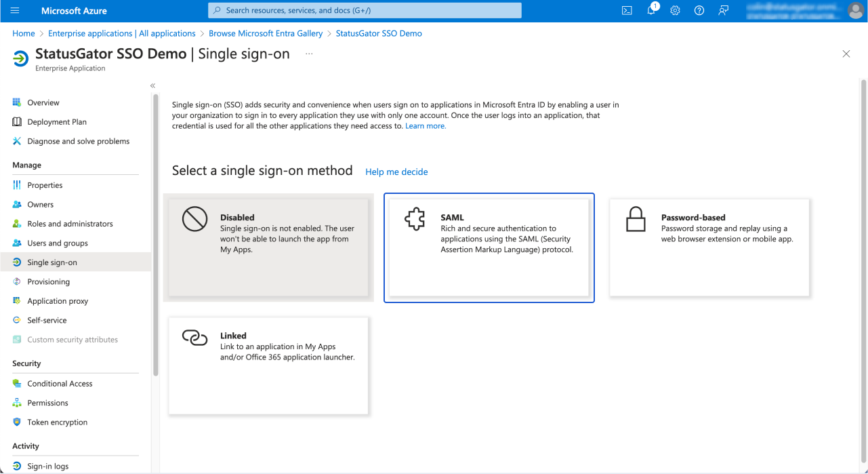
Task: Click the Conditional Access icon
Action: coord(17,384)
